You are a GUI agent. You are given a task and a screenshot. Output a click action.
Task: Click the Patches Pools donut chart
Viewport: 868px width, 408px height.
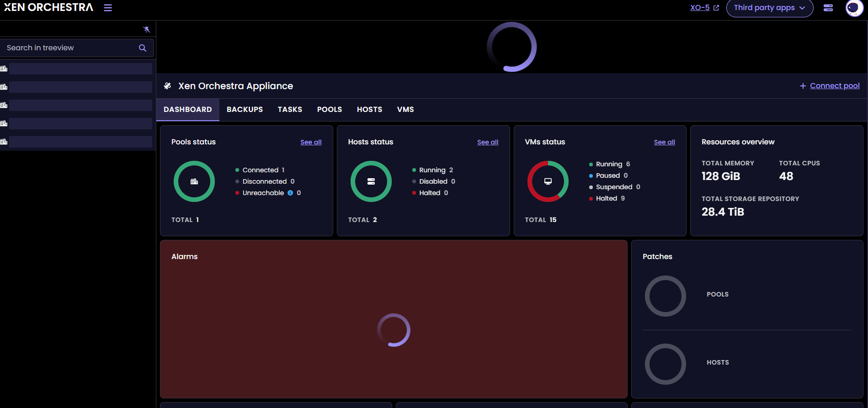pyautogui.click(x=666, y=296)
